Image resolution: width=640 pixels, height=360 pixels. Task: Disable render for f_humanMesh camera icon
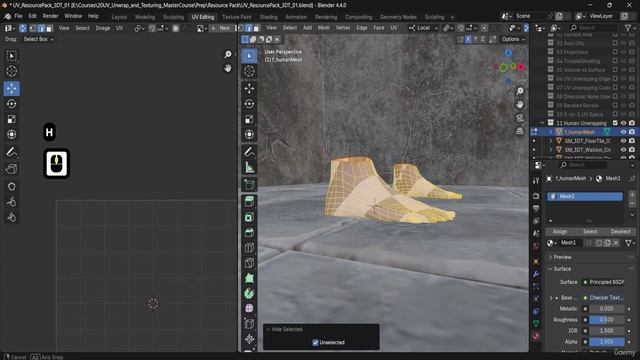(x=632, y=132)
